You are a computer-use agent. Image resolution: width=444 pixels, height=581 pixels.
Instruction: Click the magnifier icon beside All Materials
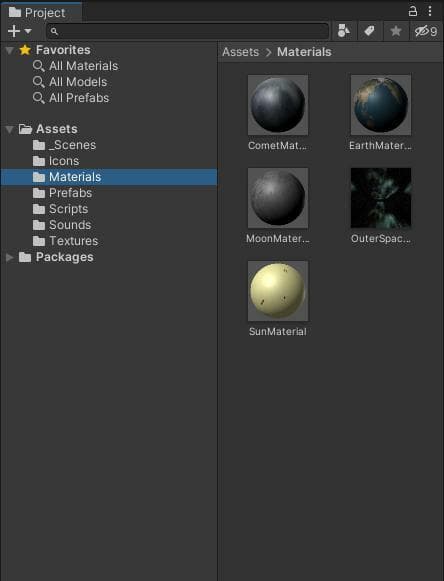coord(39,66)
